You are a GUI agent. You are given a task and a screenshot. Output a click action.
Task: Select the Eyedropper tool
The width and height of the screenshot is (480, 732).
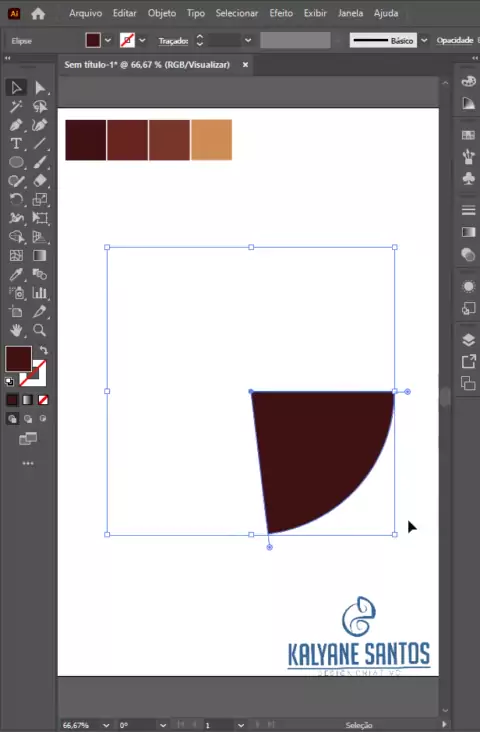16,274
